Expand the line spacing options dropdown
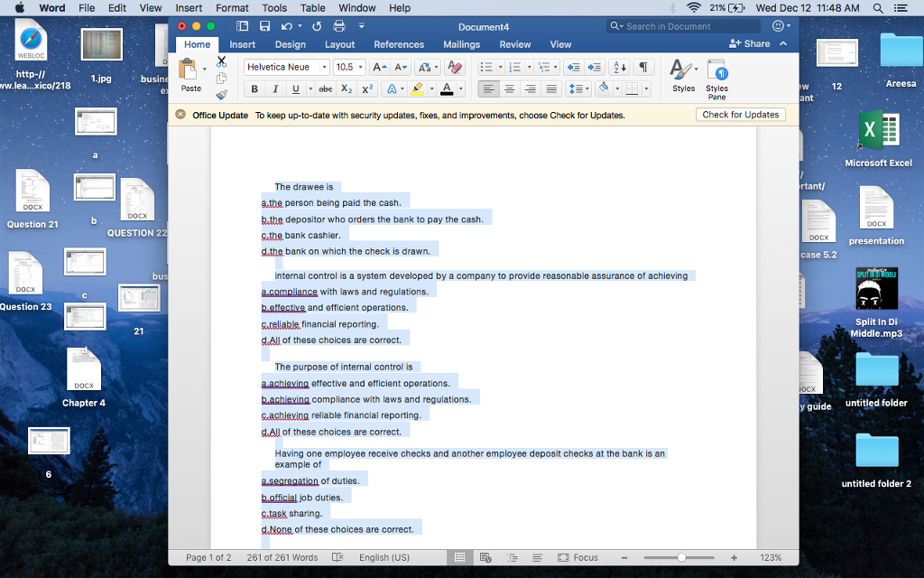This screenshot has width=924, height=578. click(587, 89)
